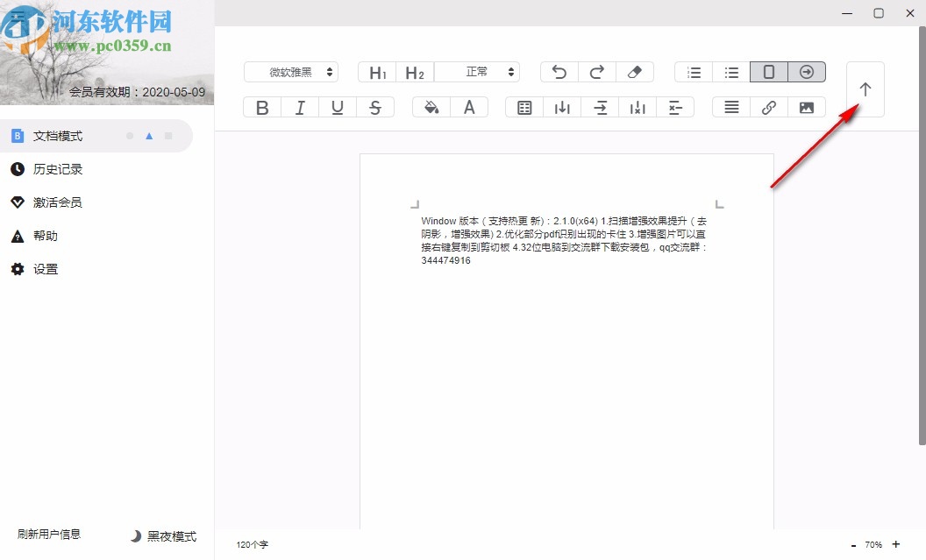Switch to 历史记录 in the sidebar
The height and width of the screenshot is (560, 926).
pos(53,169)
